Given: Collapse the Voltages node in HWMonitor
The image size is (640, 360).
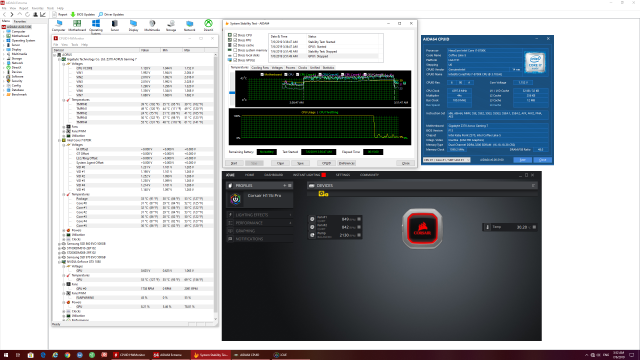Looking at the screenshot, I should (64, 64).
